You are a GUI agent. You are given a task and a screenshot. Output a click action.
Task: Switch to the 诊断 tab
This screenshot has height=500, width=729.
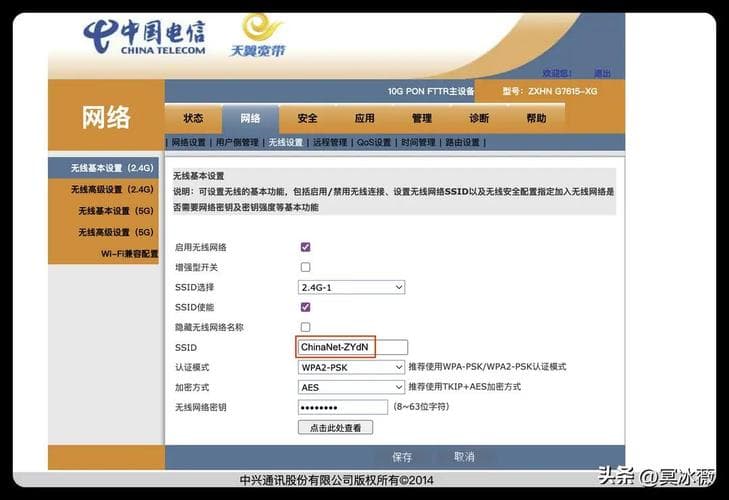pos(479,118)
